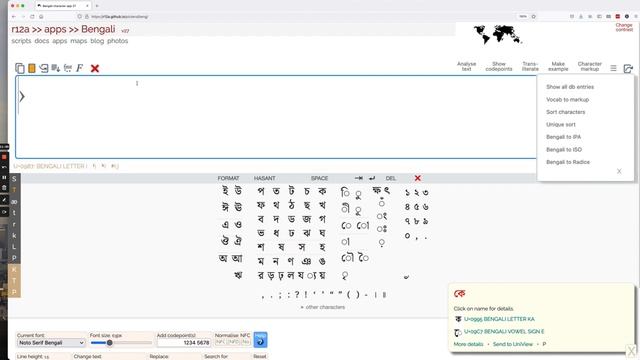Close the dropdown menu with its small X
The height and width of the screenshot is (360, 640).
pyautogui.click(x=619, y=171)
